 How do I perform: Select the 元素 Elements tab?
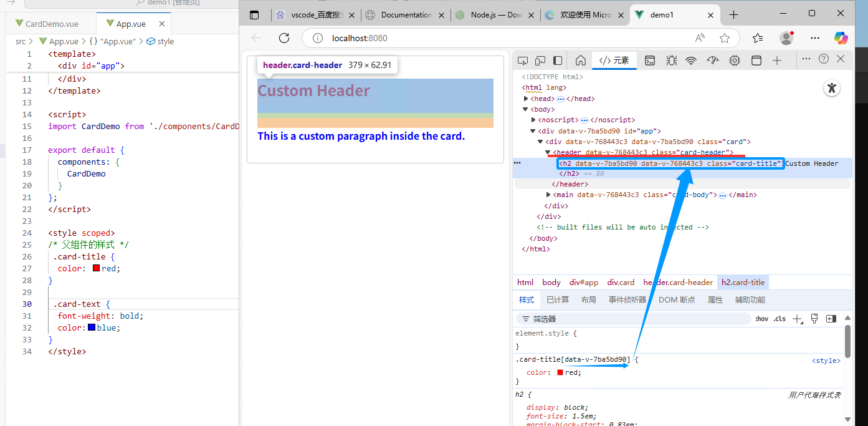click(x=614, y=61)
